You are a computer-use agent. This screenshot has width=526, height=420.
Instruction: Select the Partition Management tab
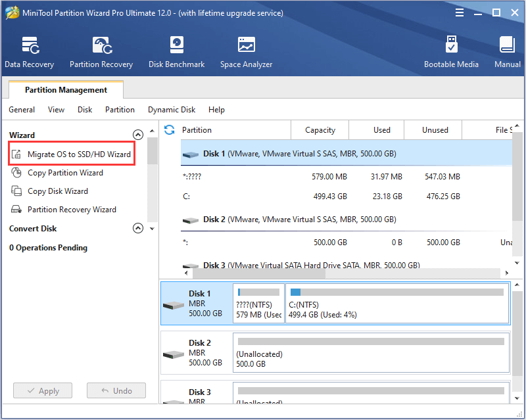pyautogui.click(x=66, y=90)
